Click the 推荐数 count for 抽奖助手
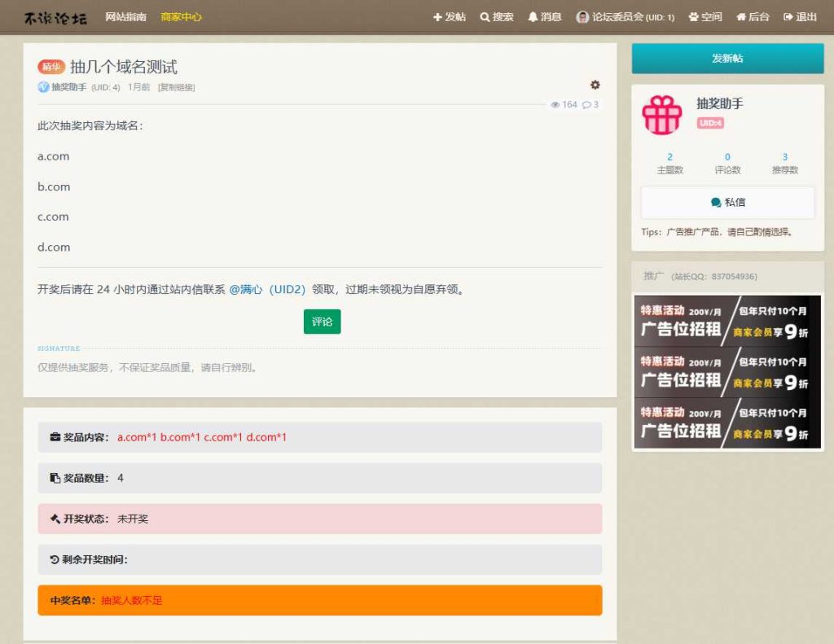The height and width of the screenshot is (644, 834). 784,164
